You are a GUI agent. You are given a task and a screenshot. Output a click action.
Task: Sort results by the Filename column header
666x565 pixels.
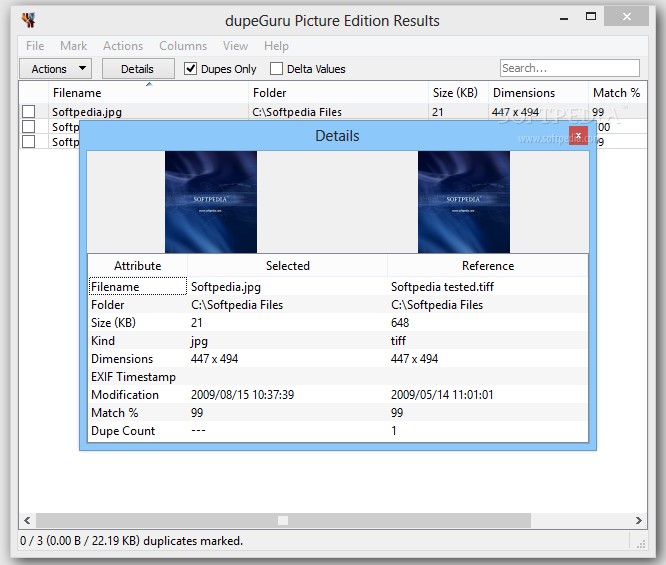[148, 93]
